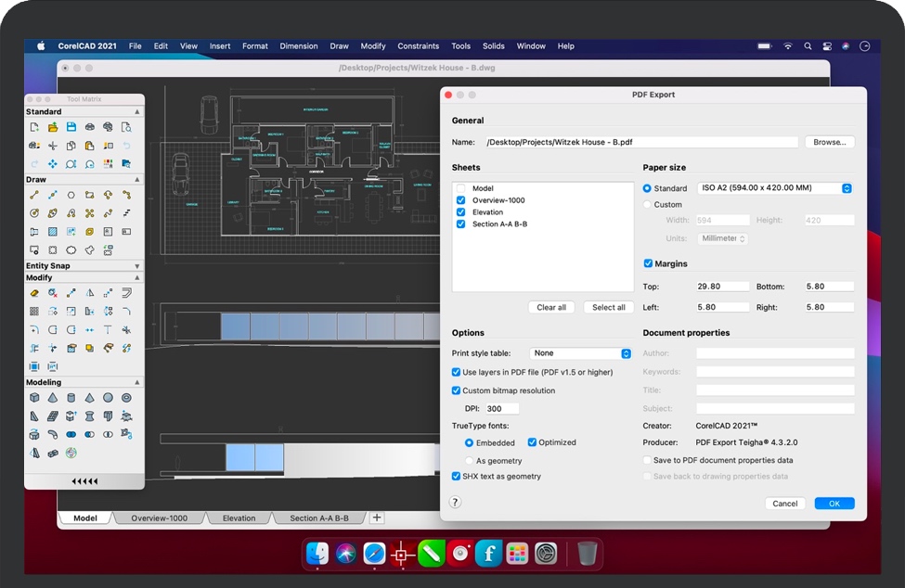Switch to the Elevation sheet tab
Viewport: 905px width, 588px height.
point(239,518)
